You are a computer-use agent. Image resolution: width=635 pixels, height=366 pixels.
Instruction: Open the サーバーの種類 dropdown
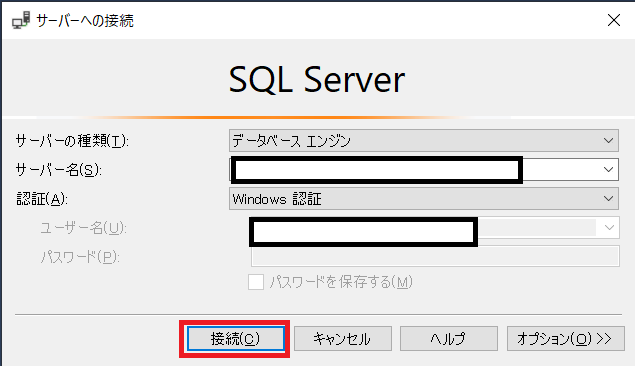[x=424, y=140]
